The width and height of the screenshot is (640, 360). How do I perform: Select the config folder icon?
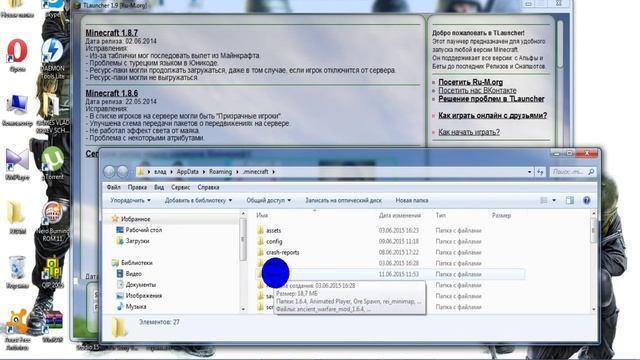click(260, 242)
